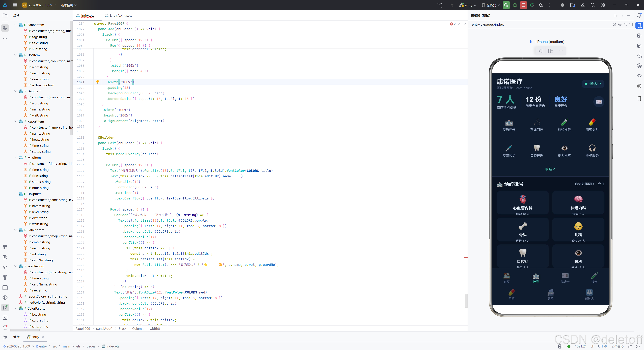Collapse the MedItem class node
Viewport: 644px width, 350px height.
point(15,158)
